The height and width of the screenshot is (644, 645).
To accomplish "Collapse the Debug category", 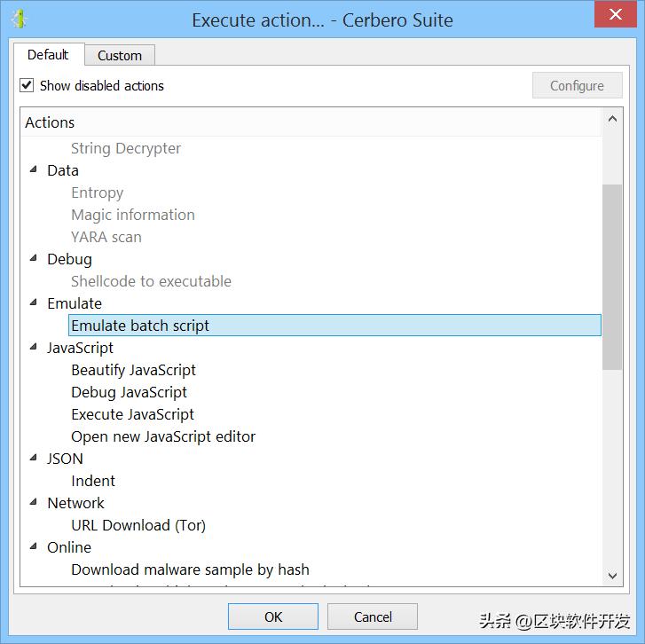I will coord(34,258).
